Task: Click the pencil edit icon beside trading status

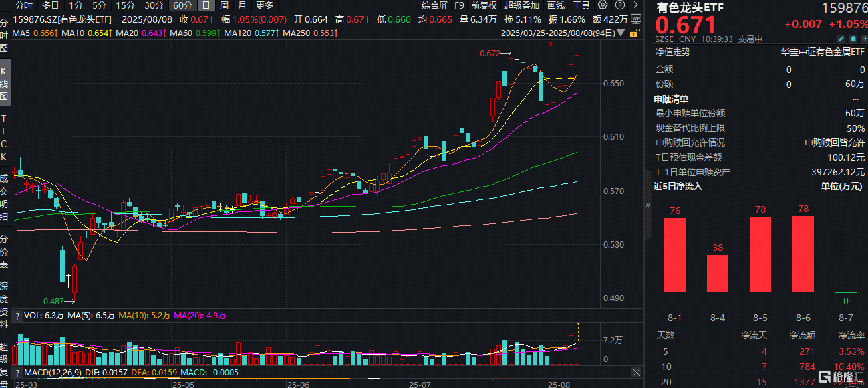Action: 841,39
